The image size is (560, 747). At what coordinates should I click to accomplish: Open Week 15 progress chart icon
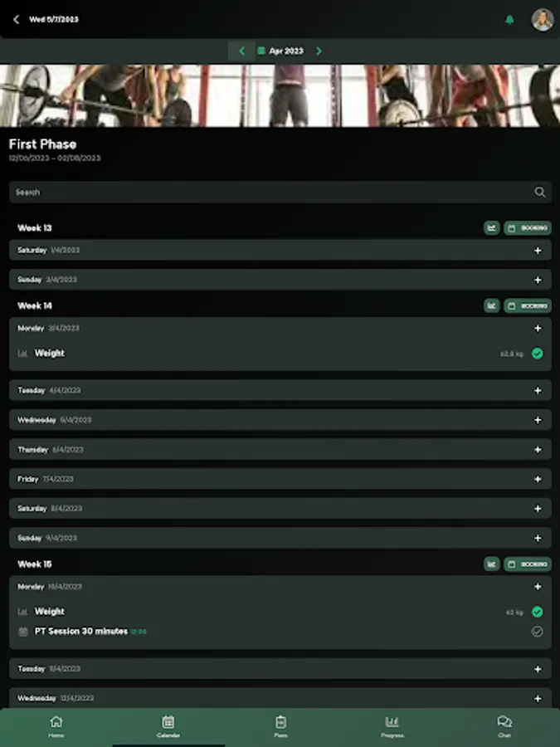point(491,564)
